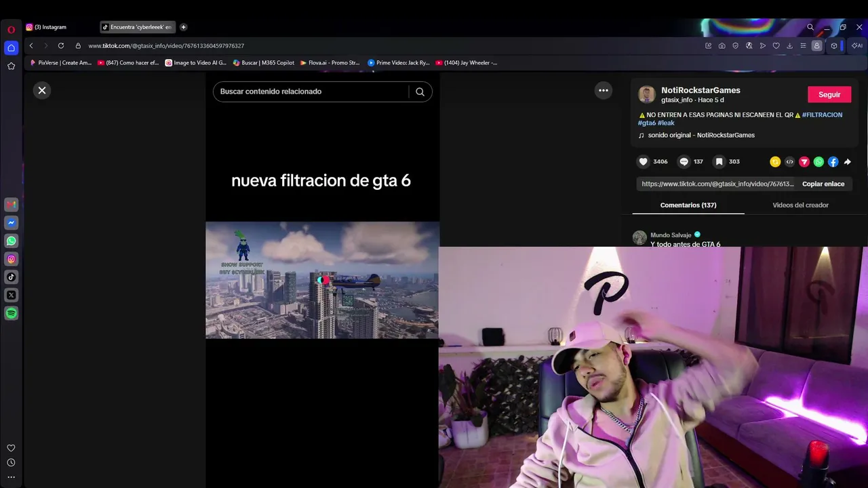Open Mundo Salvaje commenter profile name

point(671,235)
